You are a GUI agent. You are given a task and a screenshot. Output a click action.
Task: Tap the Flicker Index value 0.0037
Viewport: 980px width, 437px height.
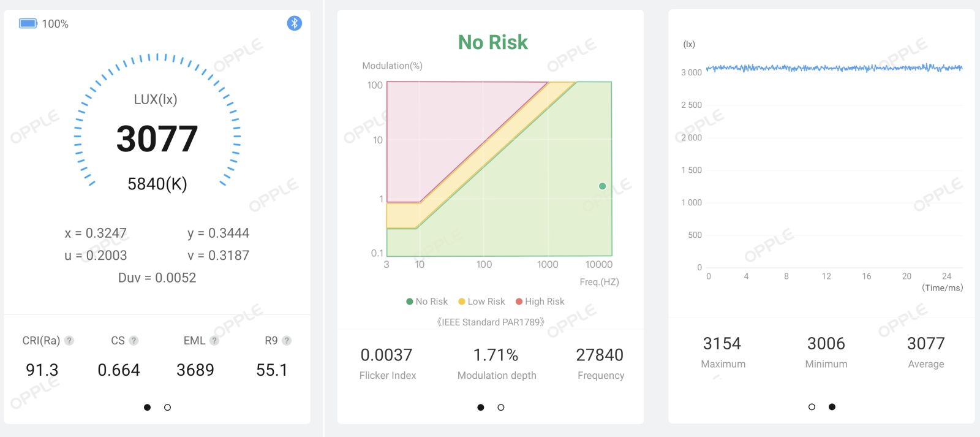point(386,355)
